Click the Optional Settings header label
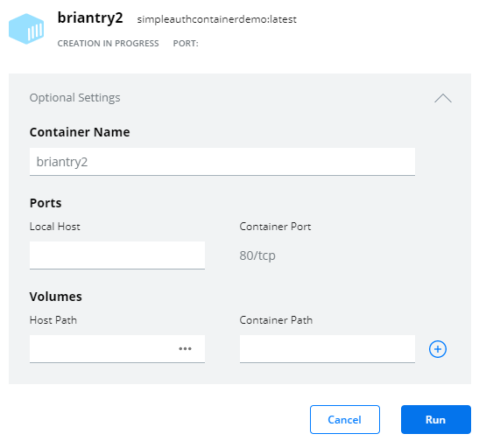 pyautogui.click(x=74, y=97)
